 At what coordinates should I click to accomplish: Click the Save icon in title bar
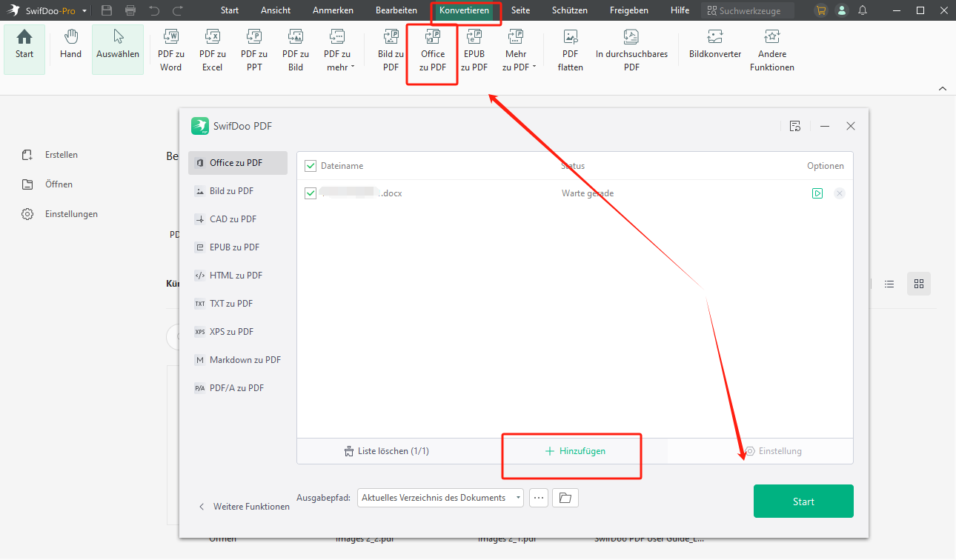coord(107,10)
